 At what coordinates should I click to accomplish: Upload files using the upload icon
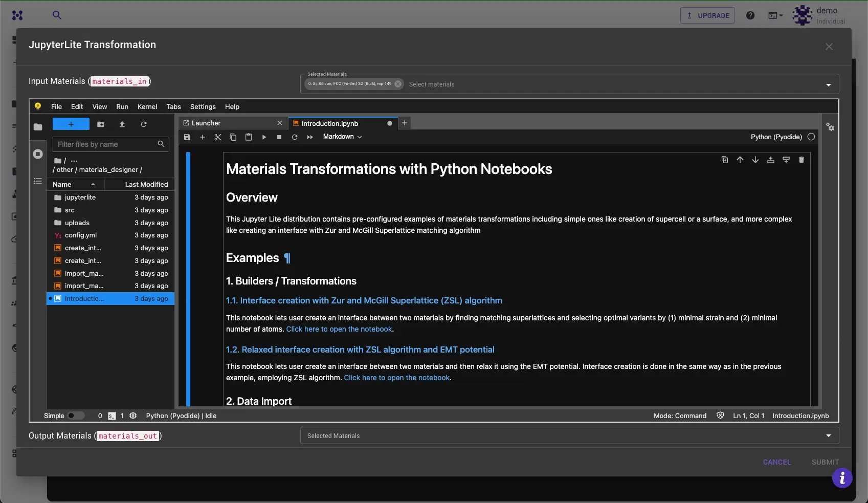pos(122,124)
